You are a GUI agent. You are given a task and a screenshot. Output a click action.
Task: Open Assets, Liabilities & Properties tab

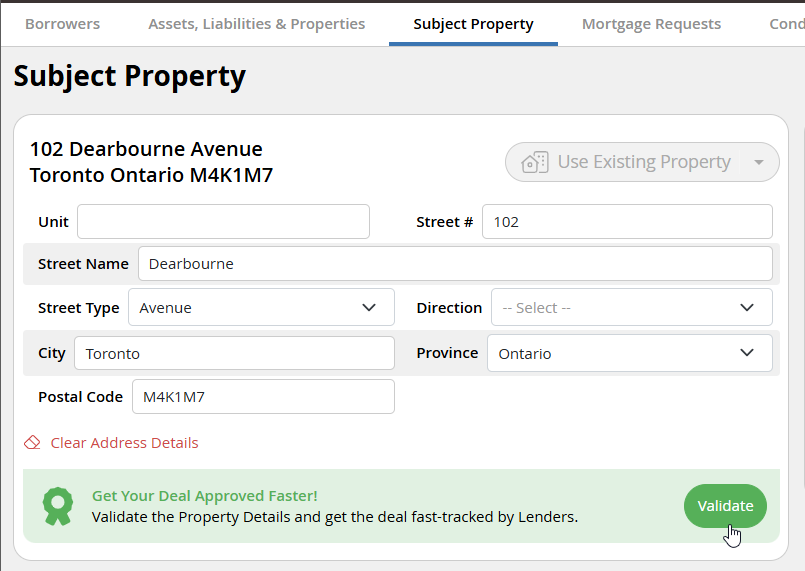256,24
